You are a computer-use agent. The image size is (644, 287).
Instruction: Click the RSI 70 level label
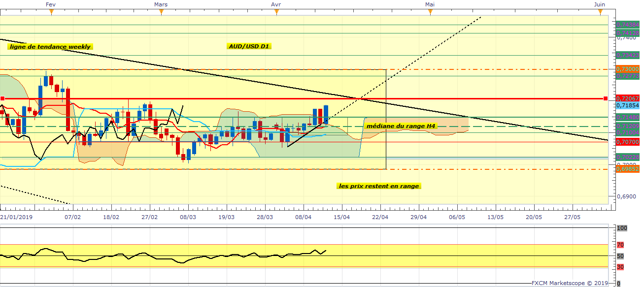pyautogui.click(x=621, y=245)
